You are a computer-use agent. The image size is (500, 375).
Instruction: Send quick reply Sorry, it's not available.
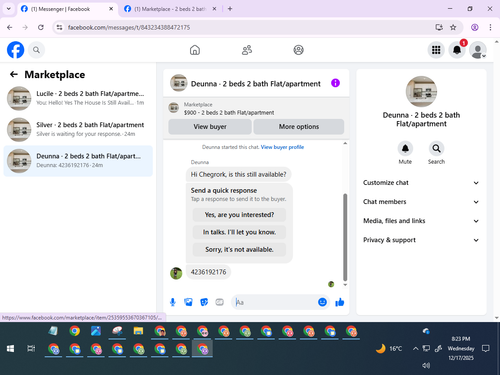click(239, 249)
